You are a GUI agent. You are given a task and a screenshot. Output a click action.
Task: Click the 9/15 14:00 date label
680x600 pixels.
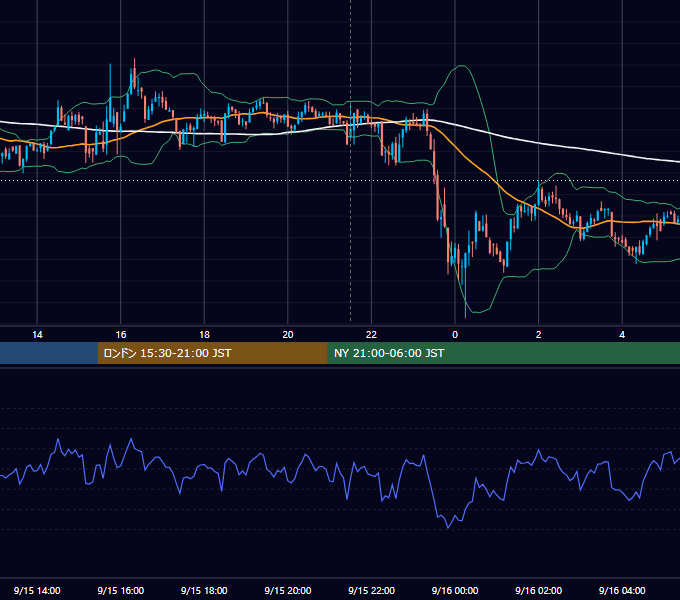pyautogui.click(x=37, y=590)
